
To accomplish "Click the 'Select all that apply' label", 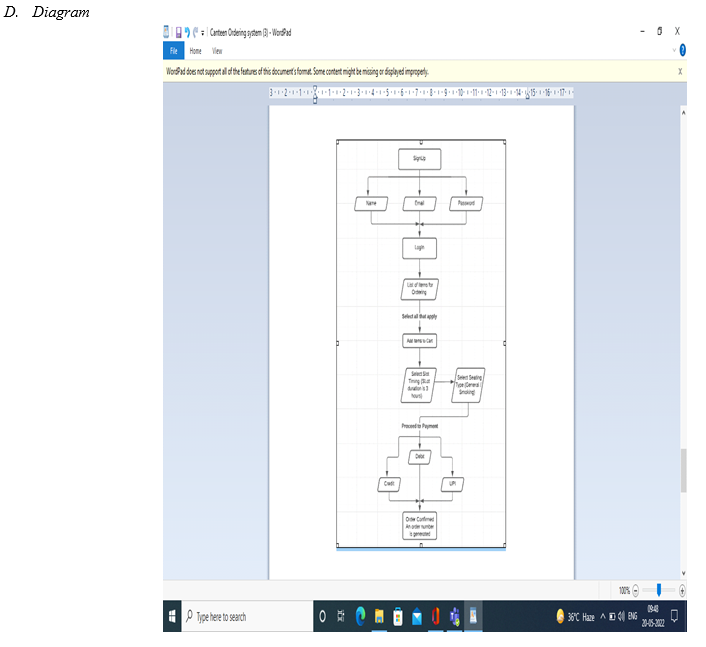I will point(419,317).
